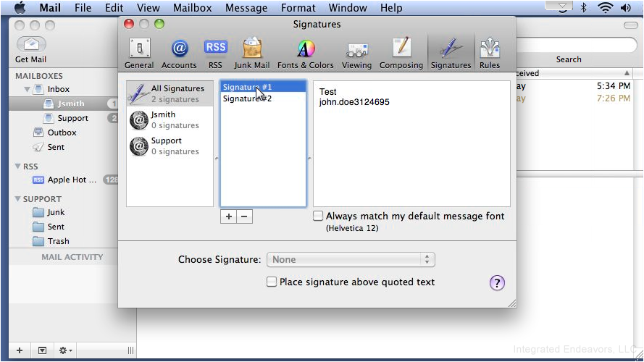Remove selected signature with minus button
Screen dimensions: 644x362
(244, 216)
